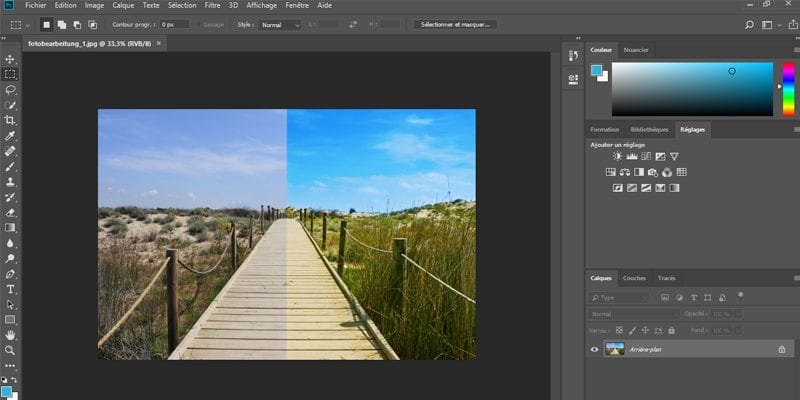Viewport: 800px width, 400px height.
Task: Swap width and height arrows icon
Action: 353,24
